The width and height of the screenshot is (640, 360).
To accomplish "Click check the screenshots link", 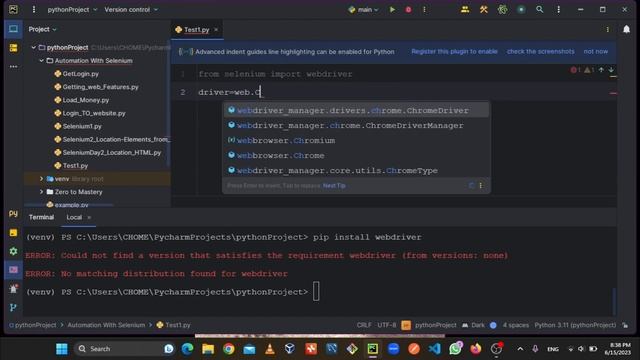I will click(x=540, y=51).
